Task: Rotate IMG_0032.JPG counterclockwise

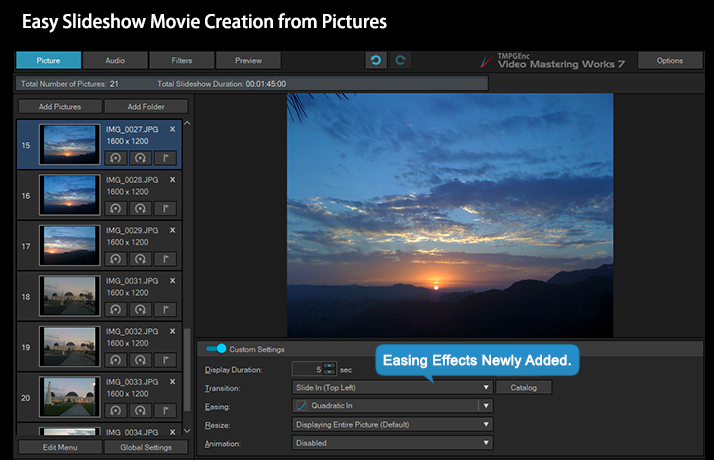Action: point(116,360)
